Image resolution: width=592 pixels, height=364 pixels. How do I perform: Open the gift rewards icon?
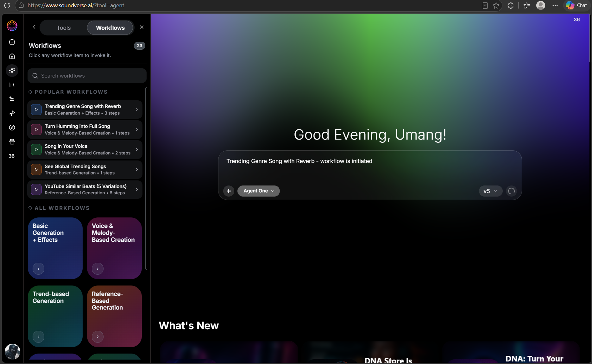(12, 142)
